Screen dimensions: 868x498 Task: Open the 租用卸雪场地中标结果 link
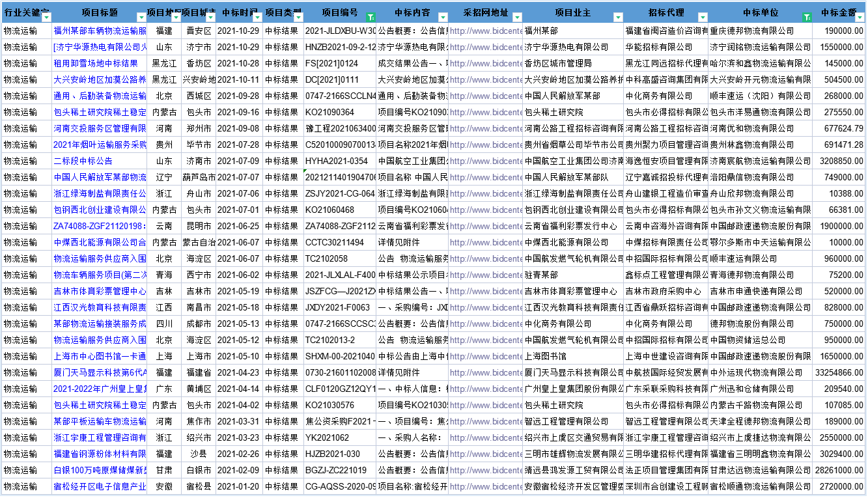(96, 63)
